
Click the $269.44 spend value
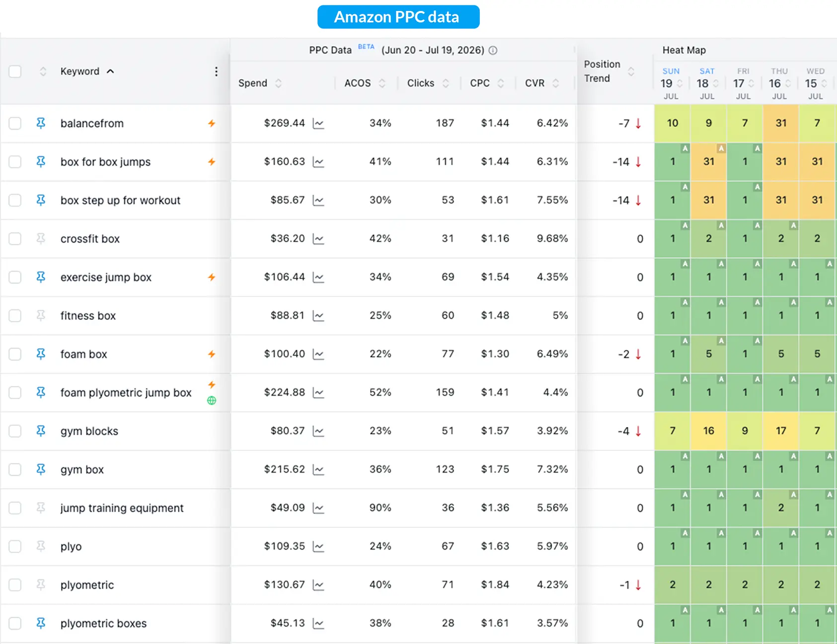coord(284,123)
